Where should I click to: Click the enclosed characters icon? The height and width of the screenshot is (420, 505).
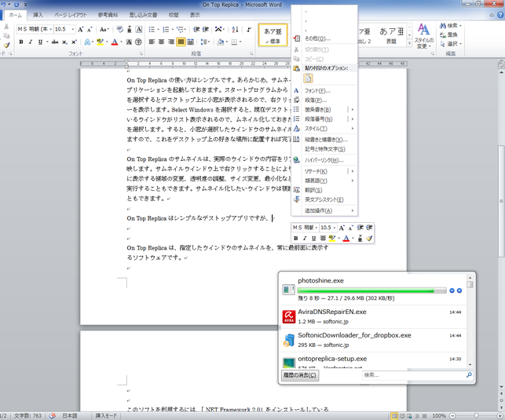pyautogui.click(x=138, y=42)
